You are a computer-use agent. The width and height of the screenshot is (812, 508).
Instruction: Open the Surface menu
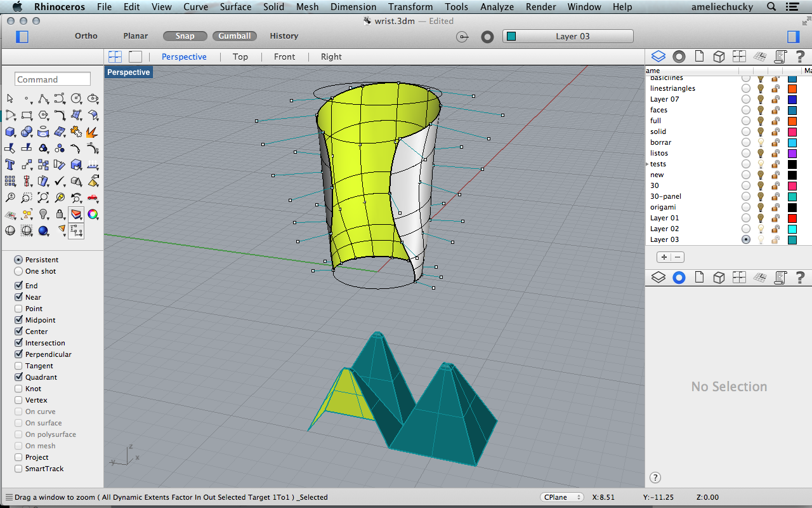tap(235, 7)
